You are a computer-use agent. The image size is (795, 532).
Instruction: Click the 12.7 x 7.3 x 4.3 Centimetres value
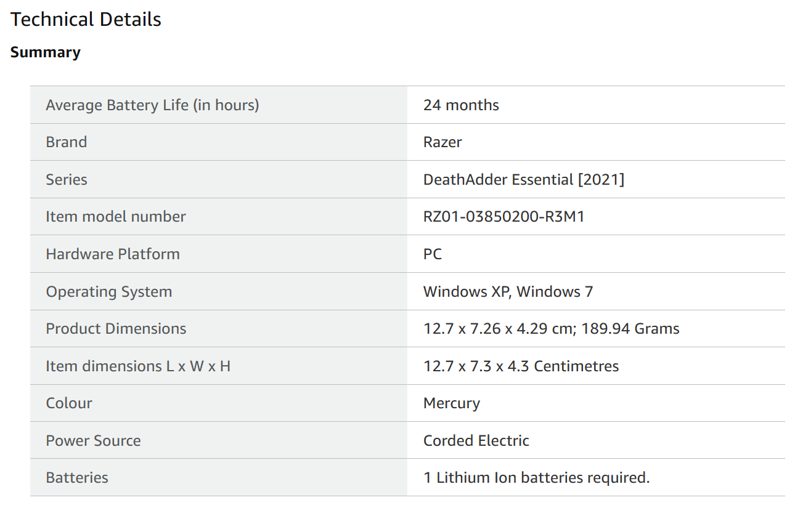pyautogui.click(x=521, y=366)
